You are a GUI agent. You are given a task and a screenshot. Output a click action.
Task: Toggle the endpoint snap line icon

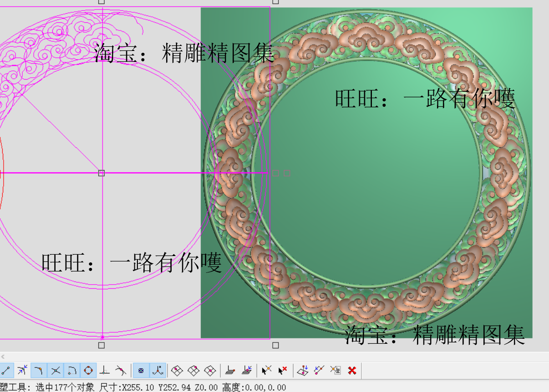tap(6, 371)
